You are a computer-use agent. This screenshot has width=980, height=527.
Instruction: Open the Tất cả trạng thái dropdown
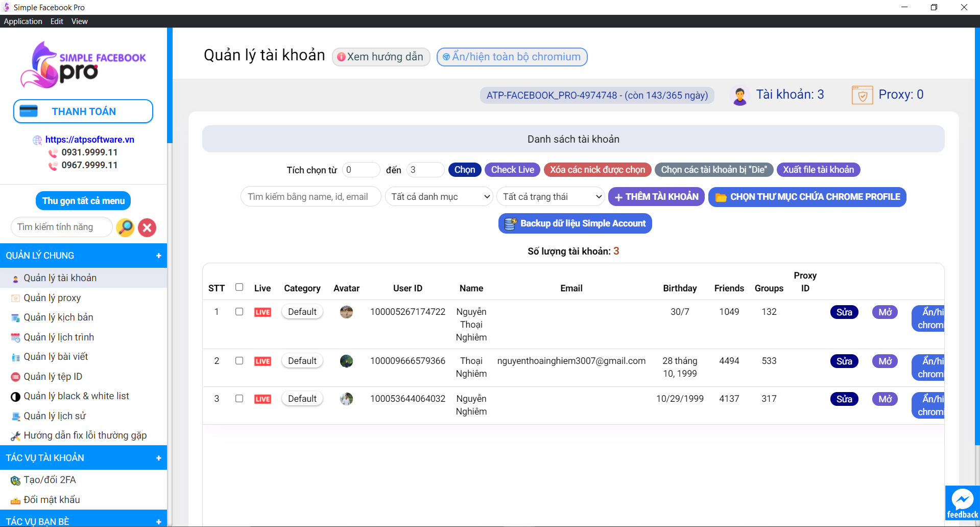(551, 197)
